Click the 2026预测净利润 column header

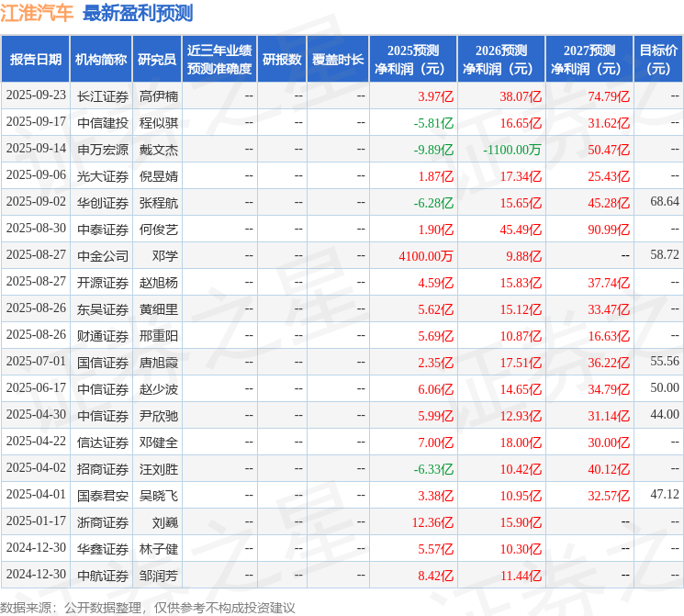point(501,60)
